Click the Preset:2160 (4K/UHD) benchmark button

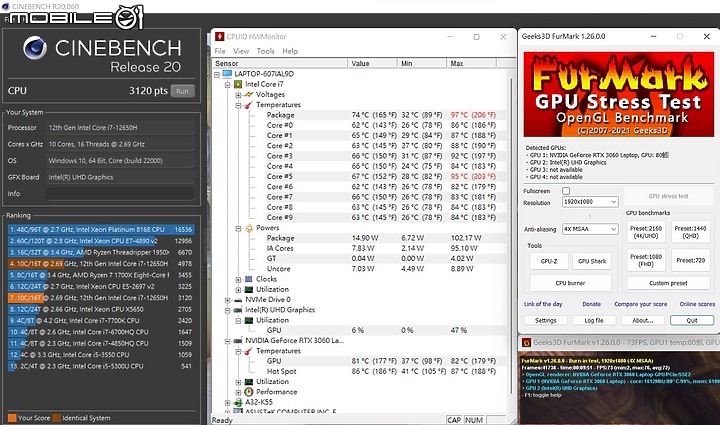coord(646,232)
